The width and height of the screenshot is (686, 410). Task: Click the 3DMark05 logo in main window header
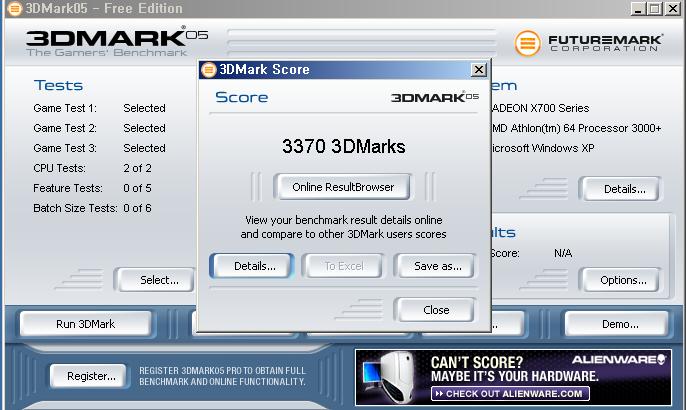tap(116, 42)
